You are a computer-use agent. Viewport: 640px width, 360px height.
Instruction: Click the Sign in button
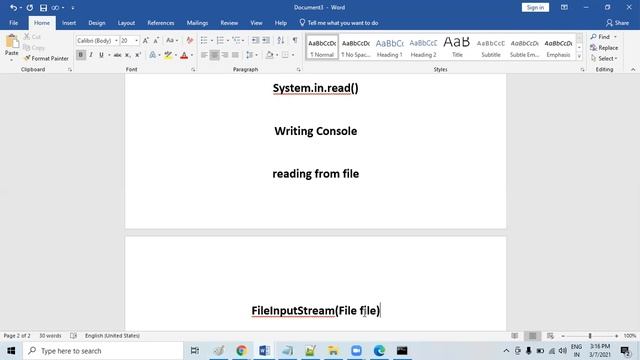(x=535, y=7)
